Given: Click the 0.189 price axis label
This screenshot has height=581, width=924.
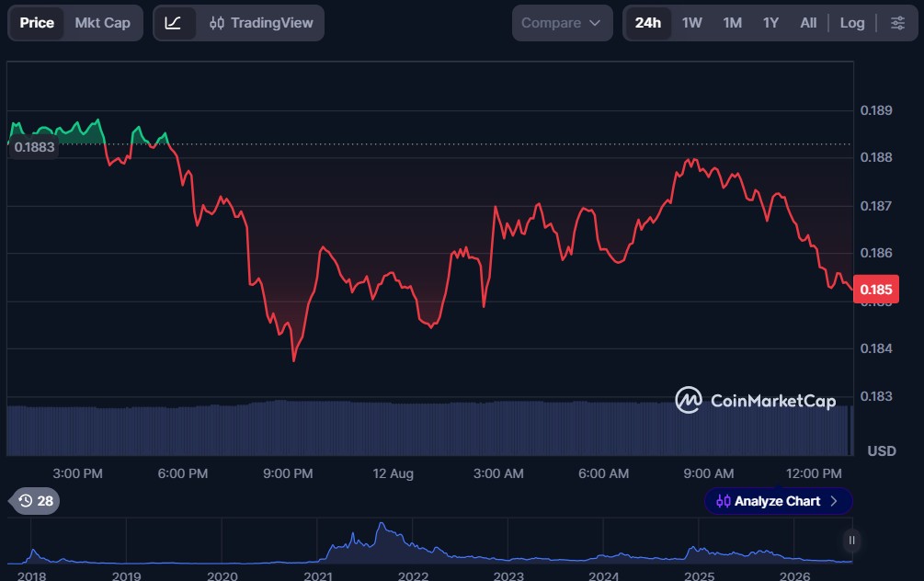Looking at the screenshot, I should pyautogui.click(x=876, y=110).
